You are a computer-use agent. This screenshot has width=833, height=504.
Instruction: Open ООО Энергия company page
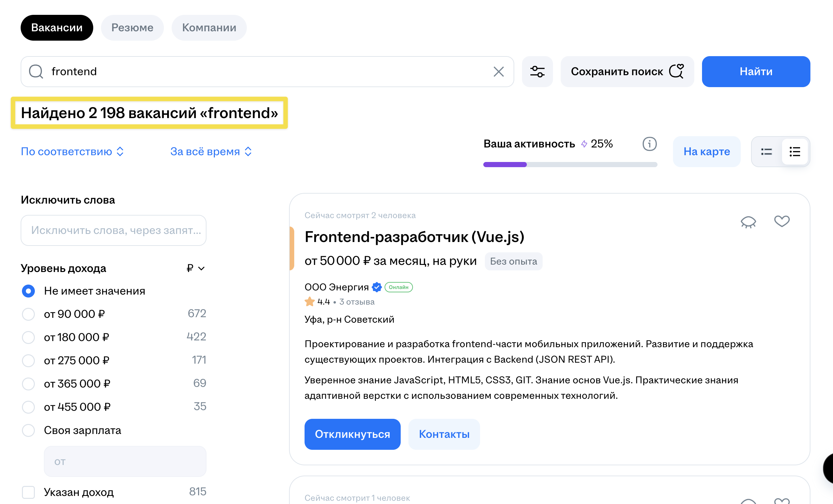pyautogui.click(x=336, y=287)
